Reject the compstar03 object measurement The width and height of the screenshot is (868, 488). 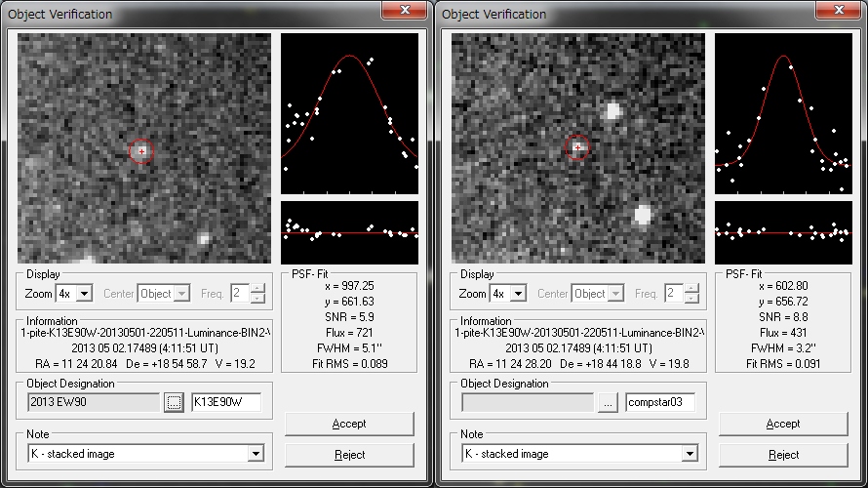783,455
